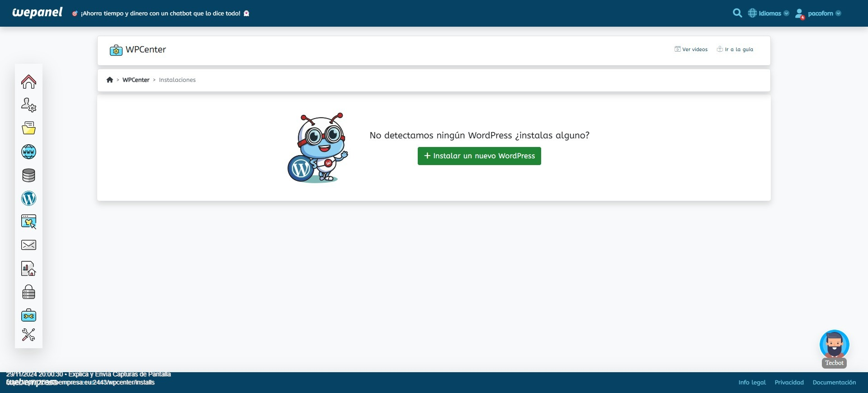Click the WPCenter breadcrumb link
868x393 pixels.
point(136,80)
